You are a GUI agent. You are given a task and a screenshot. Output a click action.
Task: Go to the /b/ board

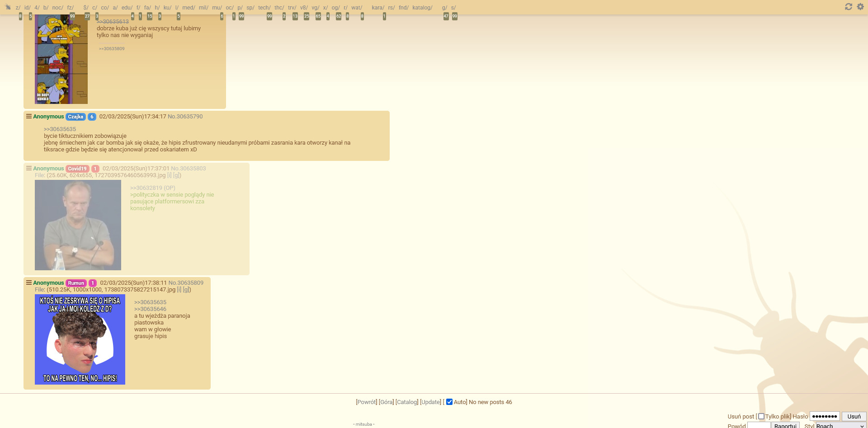click(x=46, y=8)
